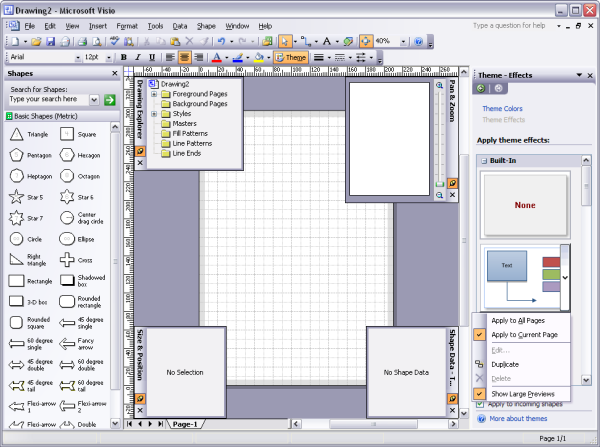
Task: Click the Pan & Zoom zoom slider handle
Action: (439, 184)
